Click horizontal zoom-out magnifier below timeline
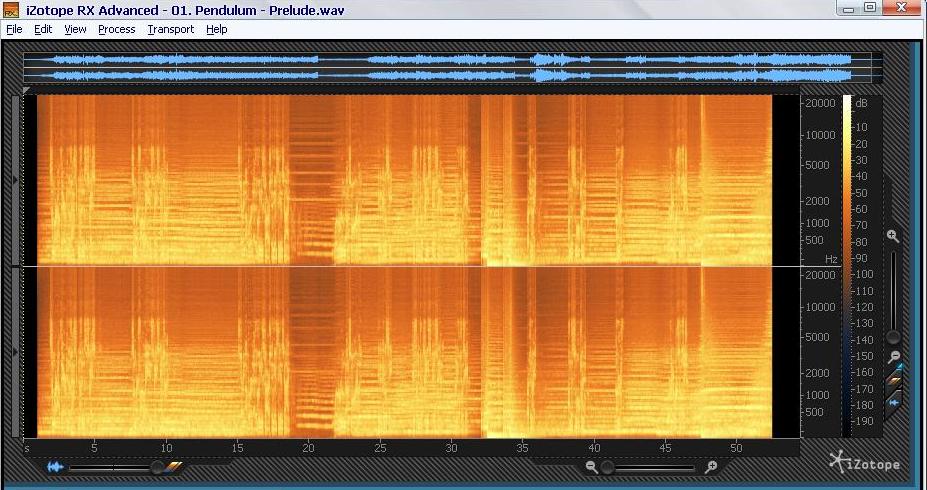927x490 pixels. click(591, 468)
